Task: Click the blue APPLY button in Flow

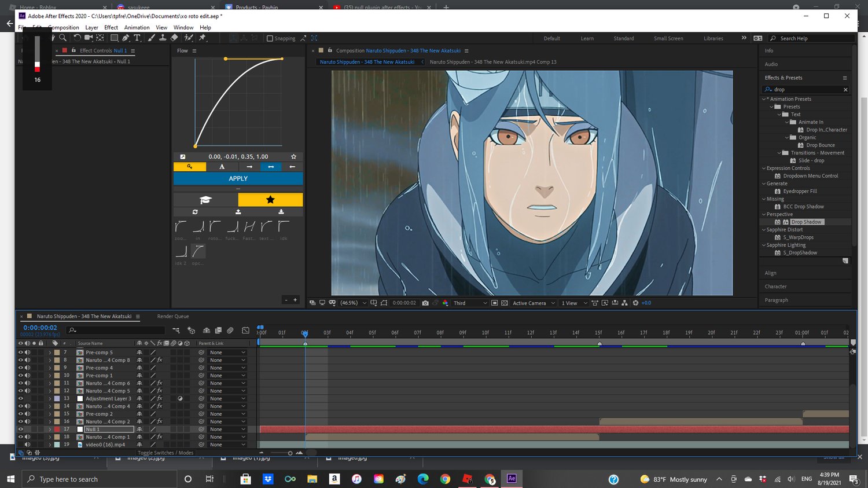Action: point(238,178)
